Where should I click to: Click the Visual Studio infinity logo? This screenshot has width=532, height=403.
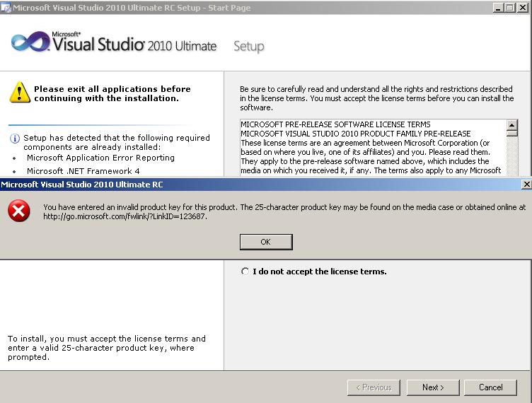[x=30, y=42]
